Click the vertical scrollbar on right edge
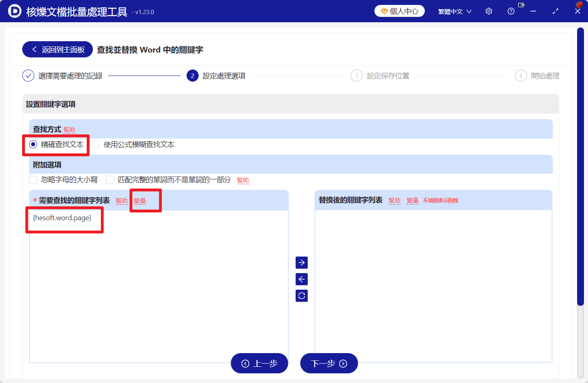Viewport: 588px width, 383px height. tap(580, 166)
